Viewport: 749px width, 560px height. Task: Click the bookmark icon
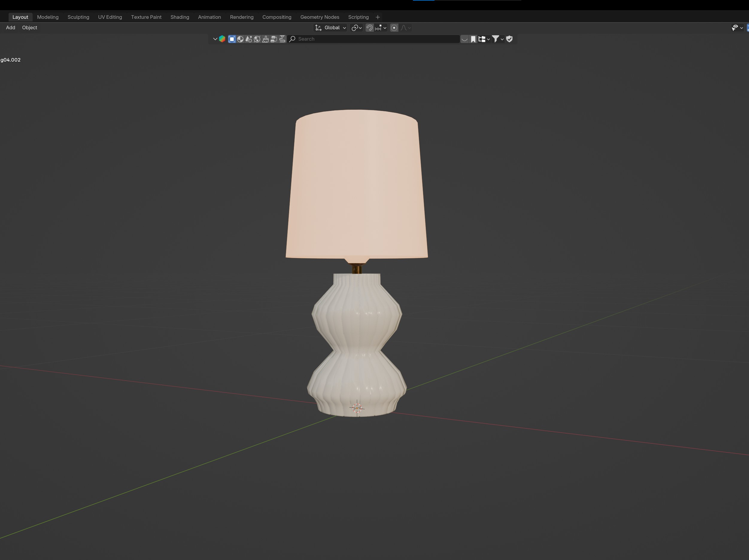pos(473,39)
